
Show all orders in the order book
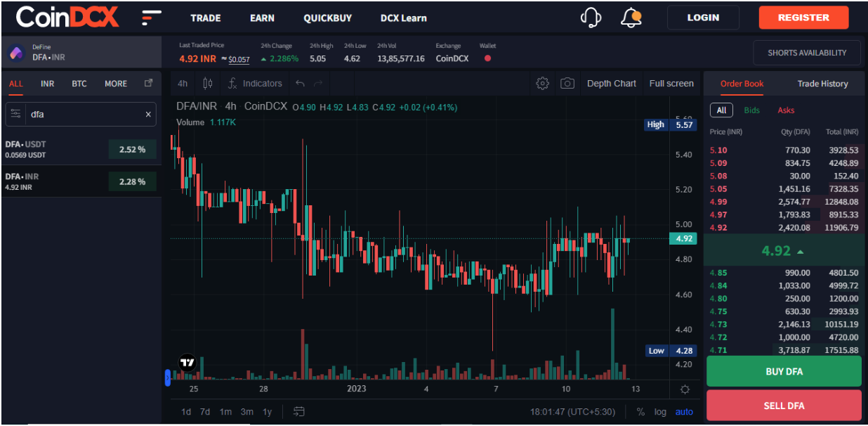coord(721,110)
